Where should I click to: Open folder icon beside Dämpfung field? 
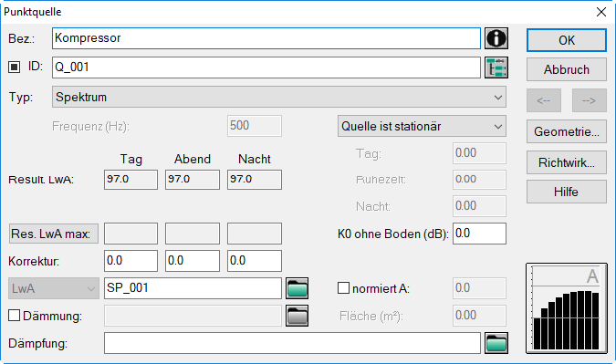coord(496,343)
